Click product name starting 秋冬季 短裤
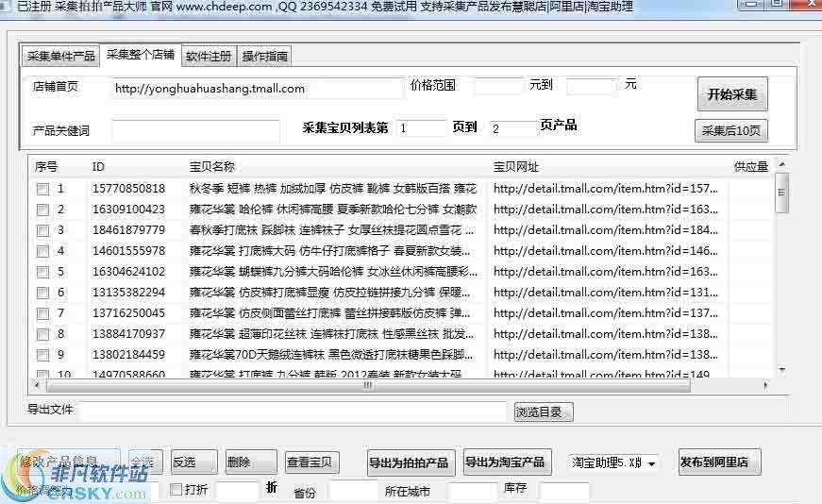The width and height of the screenshot is (822, 504). 333,188
